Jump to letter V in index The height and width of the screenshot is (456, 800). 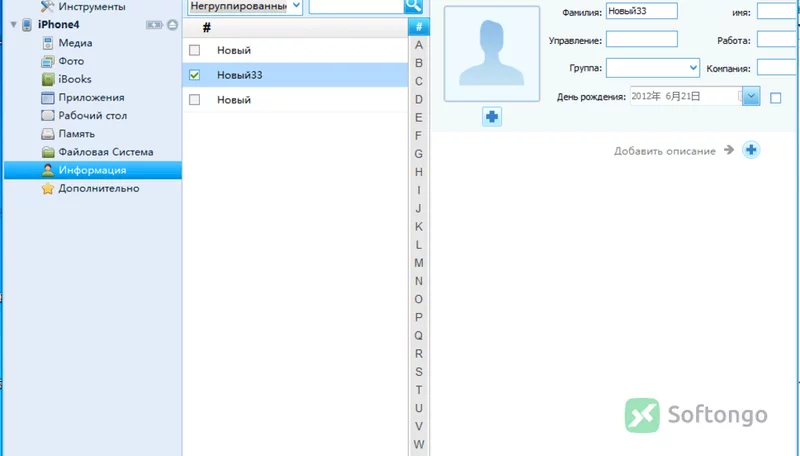click(x=419, y=426)
